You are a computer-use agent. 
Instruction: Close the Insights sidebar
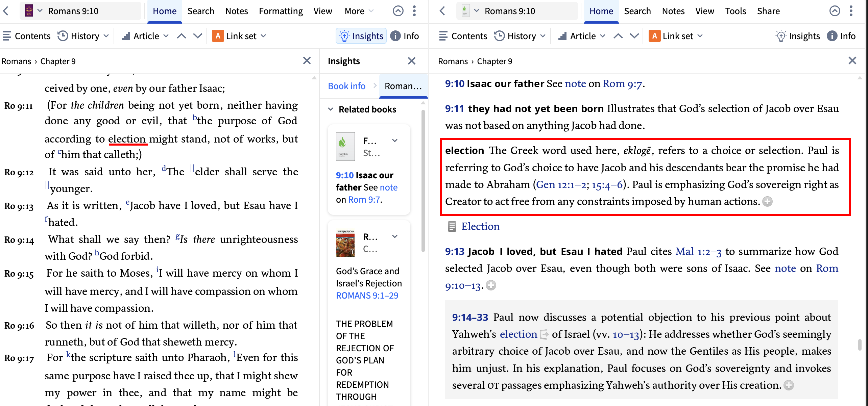411,61
